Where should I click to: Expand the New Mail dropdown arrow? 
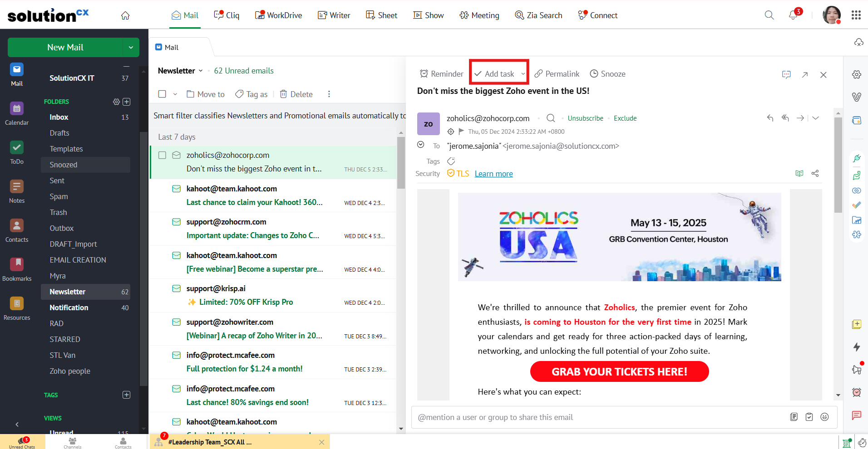pos(131,47)
